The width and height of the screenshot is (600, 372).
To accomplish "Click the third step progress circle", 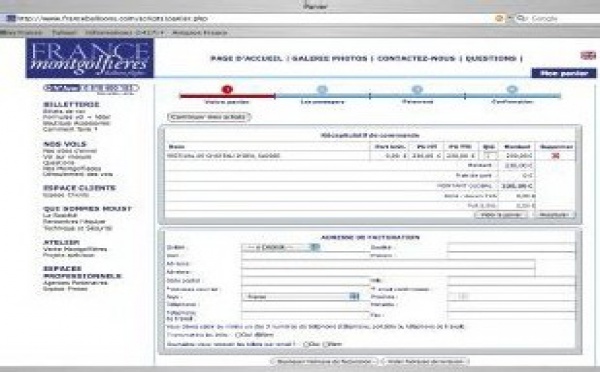I will click(x=417, y=90).
